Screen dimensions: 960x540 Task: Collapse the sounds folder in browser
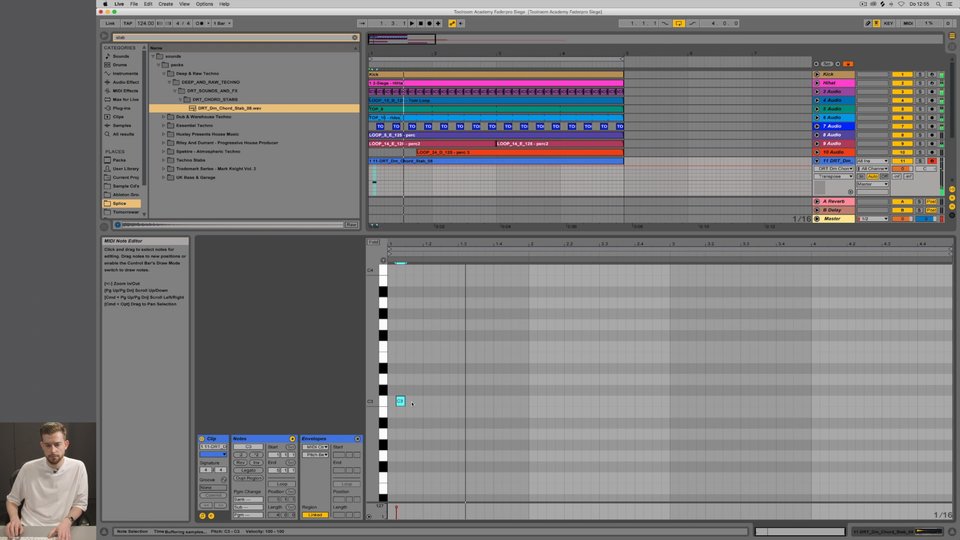153,56
